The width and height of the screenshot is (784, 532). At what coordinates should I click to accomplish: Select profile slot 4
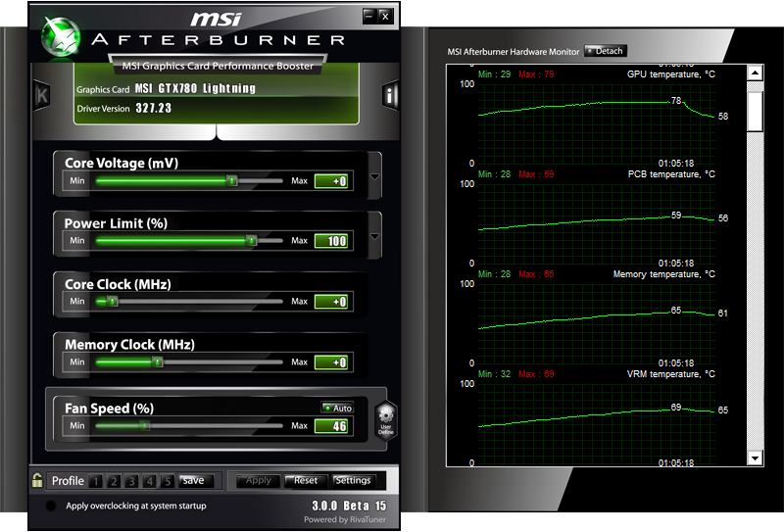[150, 481]
